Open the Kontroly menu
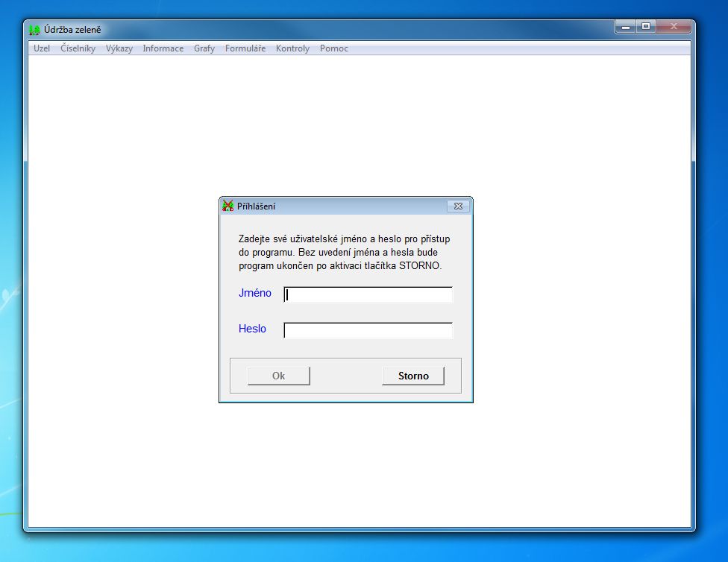Viewport: 728px width, 562px height. click(292, 48)
